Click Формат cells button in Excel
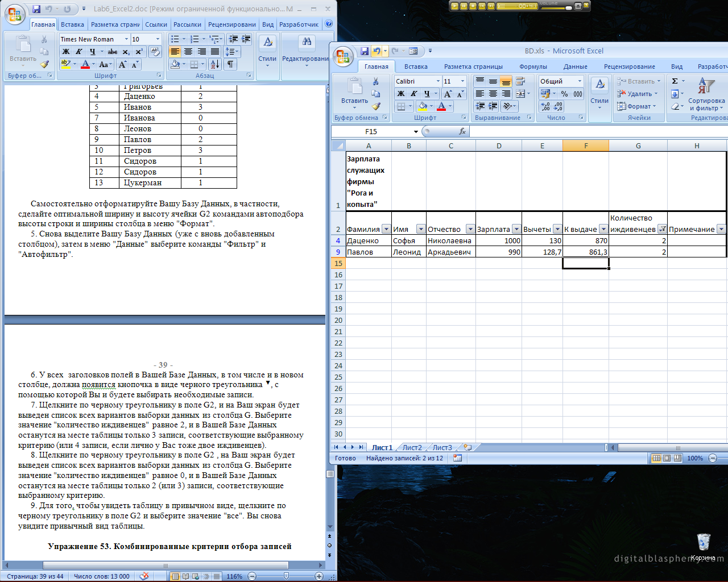The height and width of the screenshot is (582, 728). (x=637, y=106)
